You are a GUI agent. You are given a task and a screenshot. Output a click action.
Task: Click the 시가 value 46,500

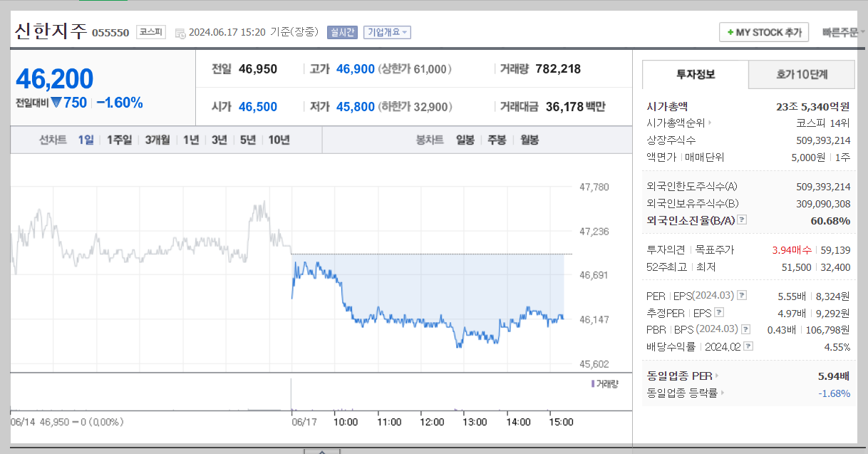(258, 107)
